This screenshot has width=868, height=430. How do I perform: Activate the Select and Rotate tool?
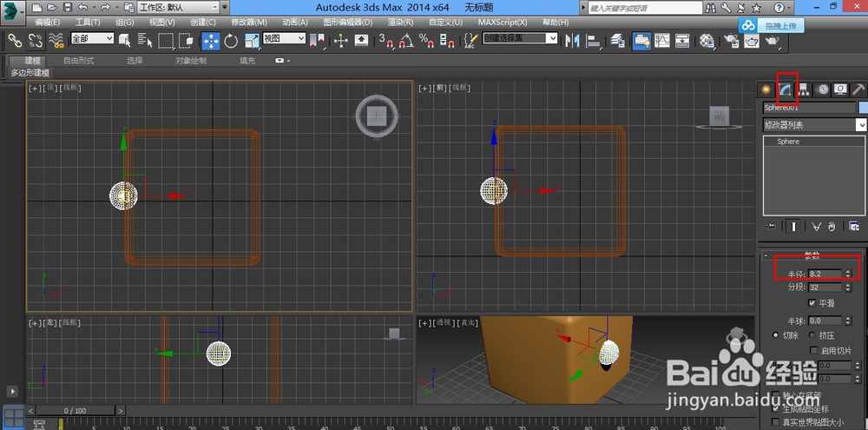[x=231, y=41]
